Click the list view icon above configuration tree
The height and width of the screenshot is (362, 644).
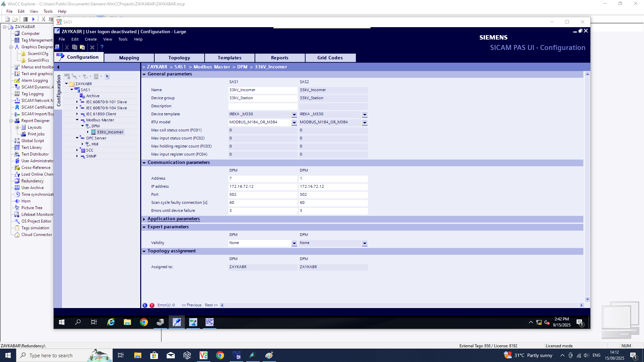[x=107, y=76]
